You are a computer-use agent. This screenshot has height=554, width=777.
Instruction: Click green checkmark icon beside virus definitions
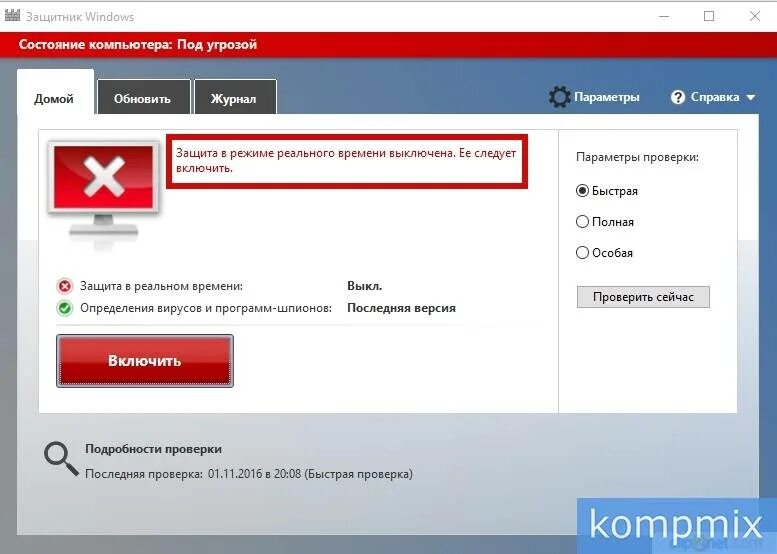pos(64,308)
